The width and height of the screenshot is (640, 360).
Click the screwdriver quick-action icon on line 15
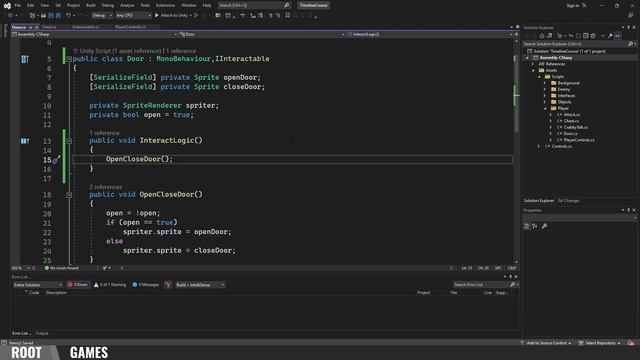(56, 160)
